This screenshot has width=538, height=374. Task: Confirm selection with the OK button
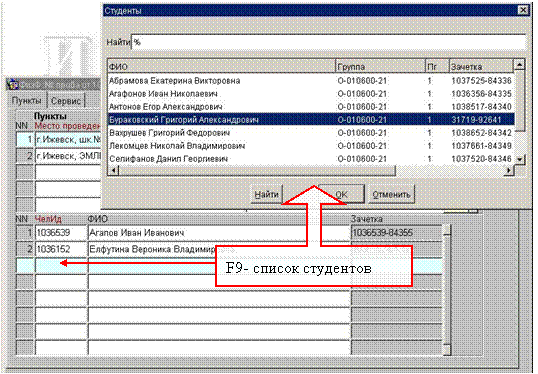[x=341, y=194]
